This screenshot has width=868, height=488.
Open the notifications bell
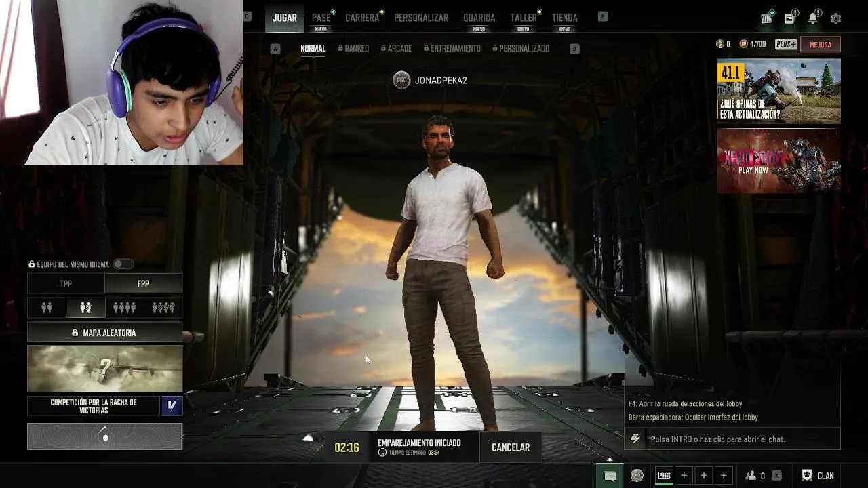(812, 18)
